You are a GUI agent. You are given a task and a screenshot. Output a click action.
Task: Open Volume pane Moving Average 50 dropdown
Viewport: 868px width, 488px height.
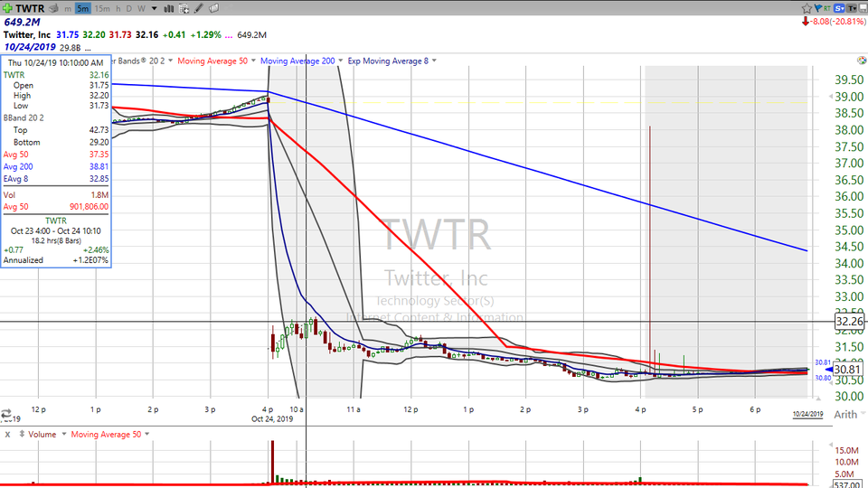[146, 435]
